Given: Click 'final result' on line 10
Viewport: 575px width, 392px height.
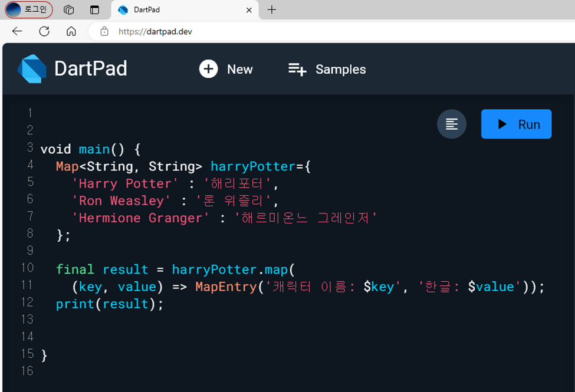Looking at the screenshot, I should click(102, 269).
